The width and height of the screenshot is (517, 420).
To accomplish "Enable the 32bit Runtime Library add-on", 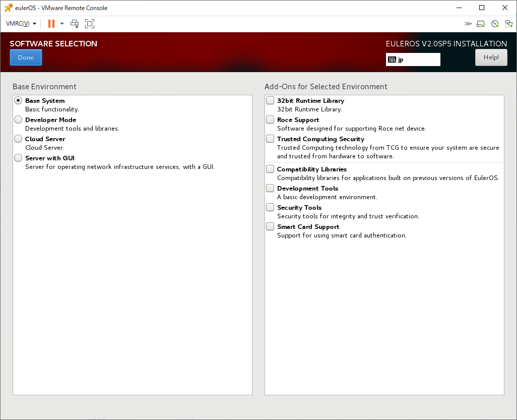I will click(x=271, y=101).
